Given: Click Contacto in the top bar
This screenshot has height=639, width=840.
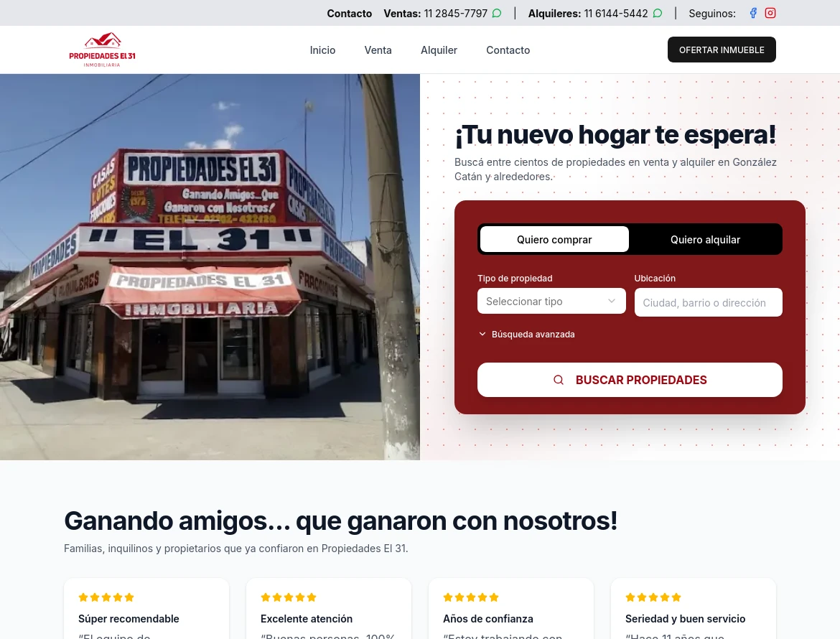Looking at the screenshot, I should pos(350,14).
